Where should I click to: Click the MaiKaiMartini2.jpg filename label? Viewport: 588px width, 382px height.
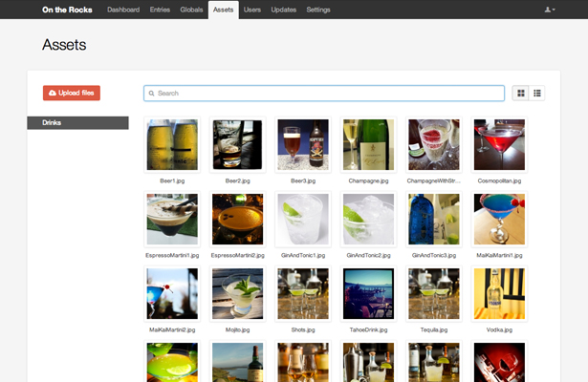pyautogui.click(x=172, y=329)
